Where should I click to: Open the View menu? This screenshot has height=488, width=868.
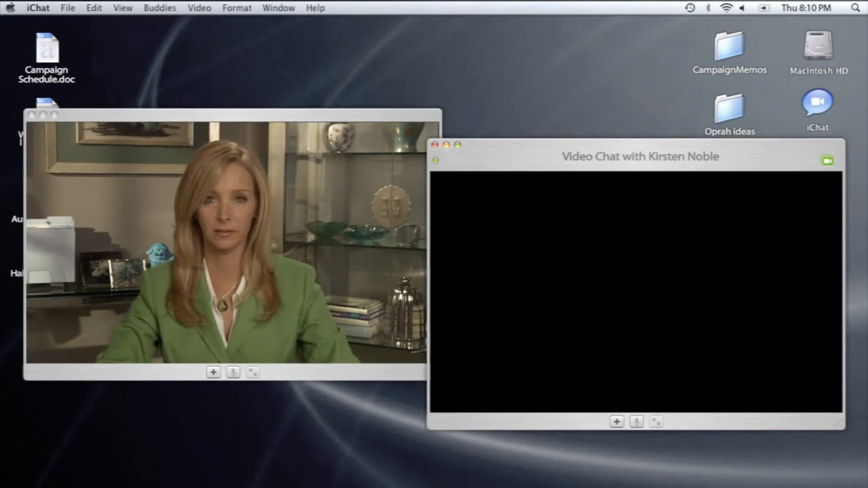tap(123, 8)
